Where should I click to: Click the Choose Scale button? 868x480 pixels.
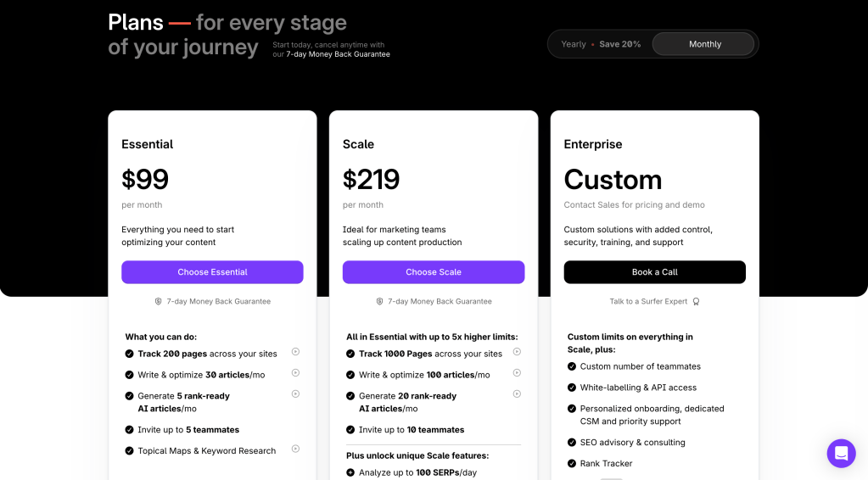434,272
